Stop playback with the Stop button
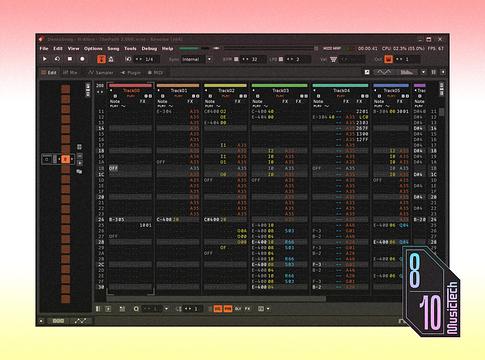The width and height of the screenshot is (485, 360). [70, 59]
